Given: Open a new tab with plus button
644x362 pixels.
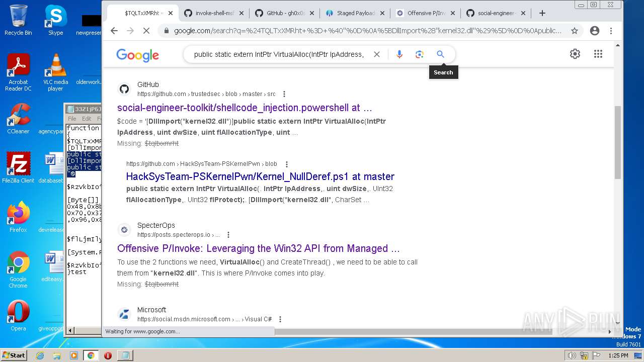Looking at the screenshot, I should pos(542,13).
